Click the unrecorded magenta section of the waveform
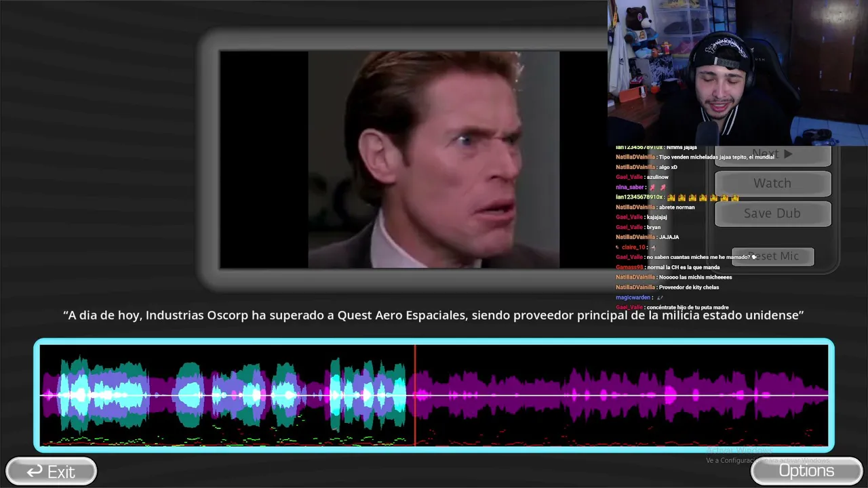The width and height of the screenshot is (868, 488). [623, 395]
